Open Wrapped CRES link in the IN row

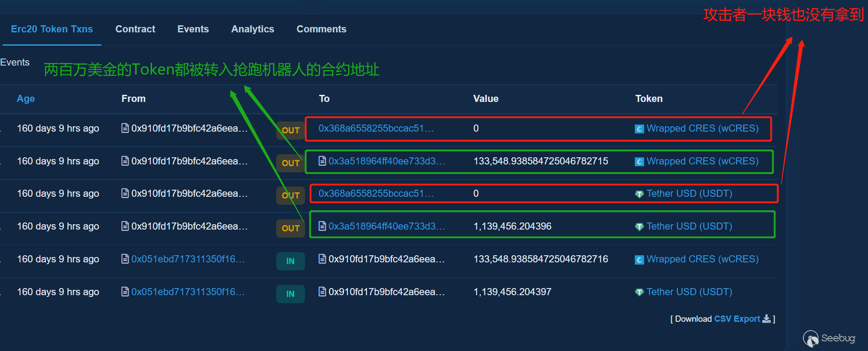[703, 259]
